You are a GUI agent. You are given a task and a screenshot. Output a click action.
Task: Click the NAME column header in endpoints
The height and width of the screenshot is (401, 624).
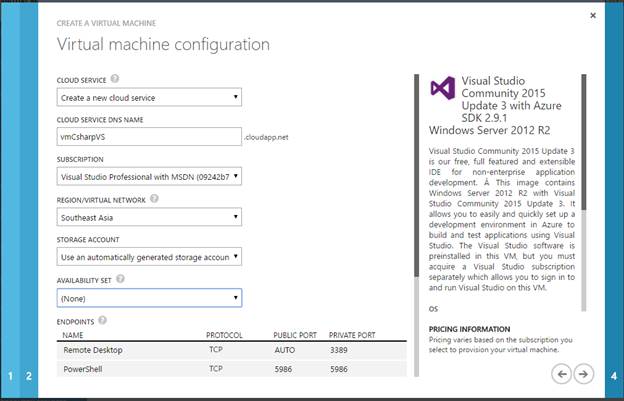[x=73, y=335]
